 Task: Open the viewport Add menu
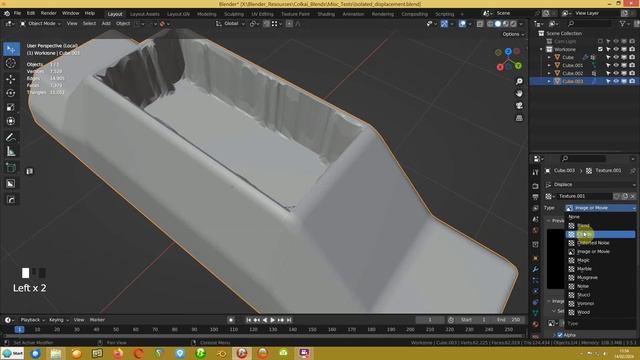point(106,24)
